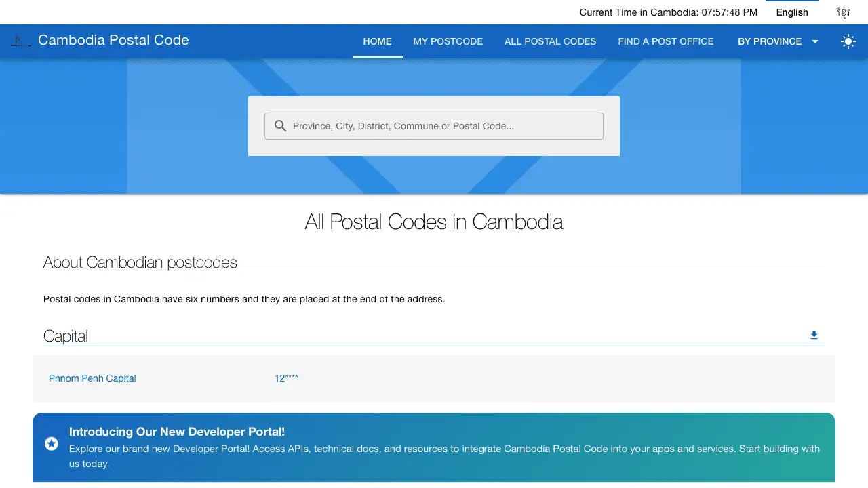Click the 12**** postal code link
The height and width of the screenshot is (488, 868).
pyautogui.click(x=286, y=378)
